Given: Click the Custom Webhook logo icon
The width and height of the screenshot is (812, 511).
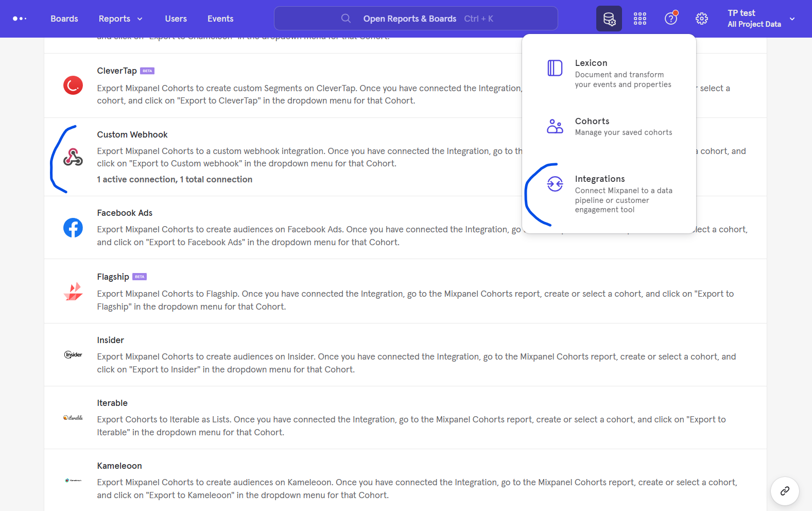Looking at the screenshot, I should [x=73, y=157].
